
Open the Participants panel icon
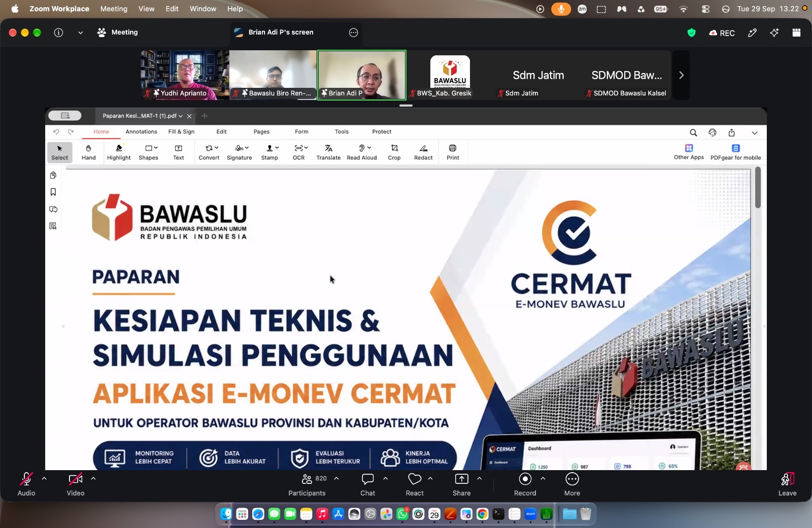click(307, 479)
